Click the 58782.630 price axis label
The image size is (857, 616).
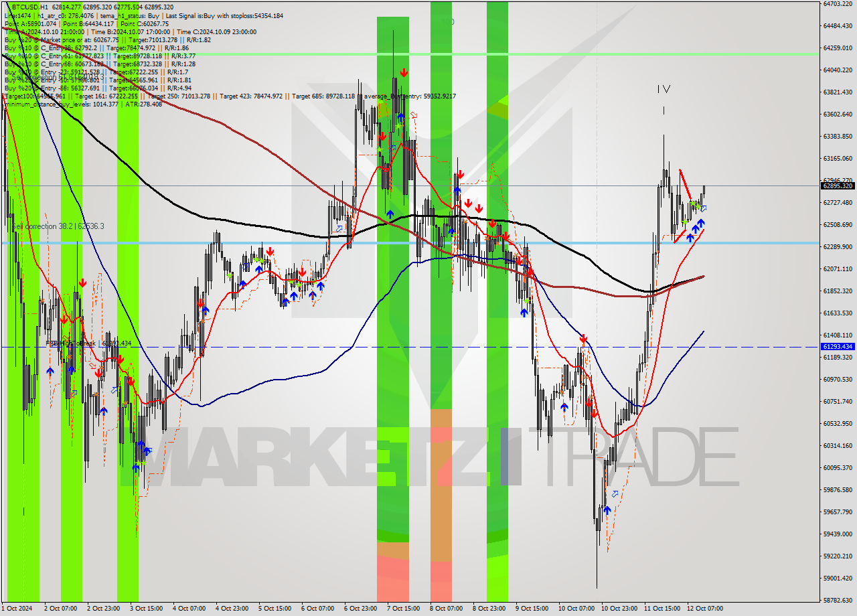(x=837, y=600)
